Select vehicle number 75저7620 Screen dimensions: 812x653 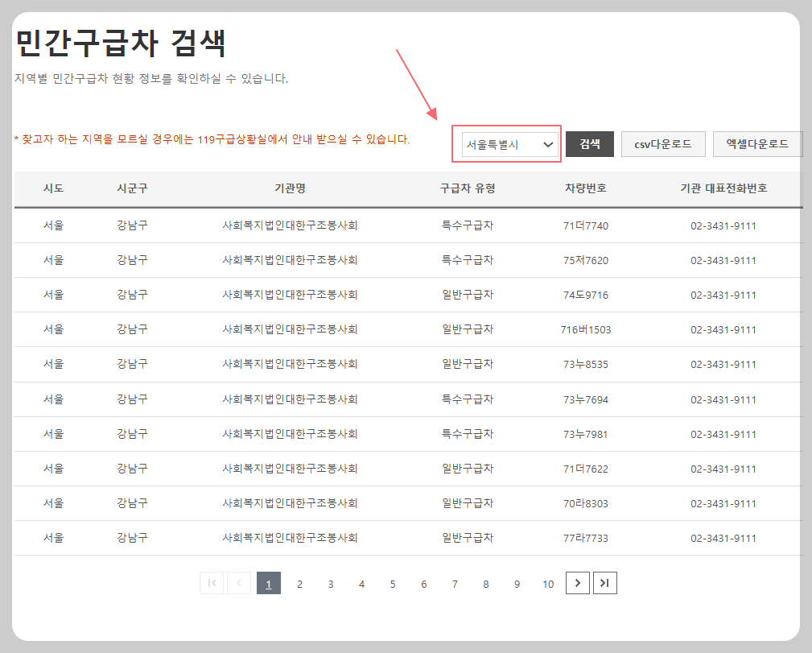pos(586,261)
